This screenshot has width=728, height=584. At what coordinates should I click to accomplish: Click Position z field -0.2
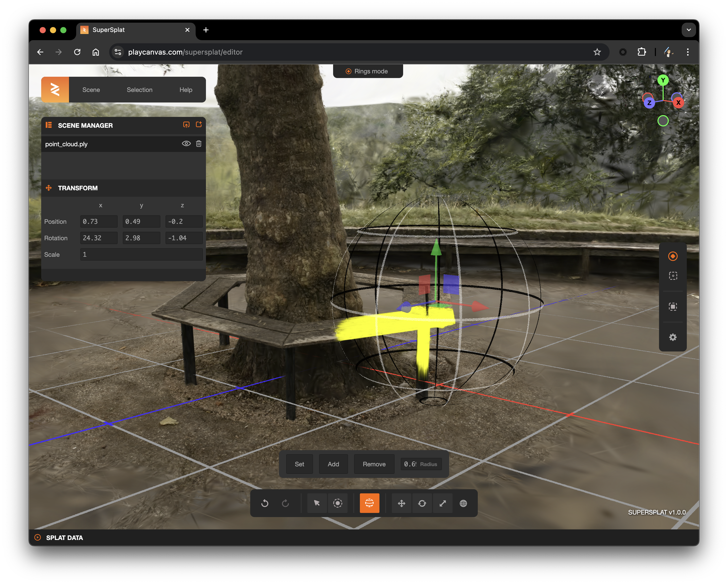pos(184,221)
